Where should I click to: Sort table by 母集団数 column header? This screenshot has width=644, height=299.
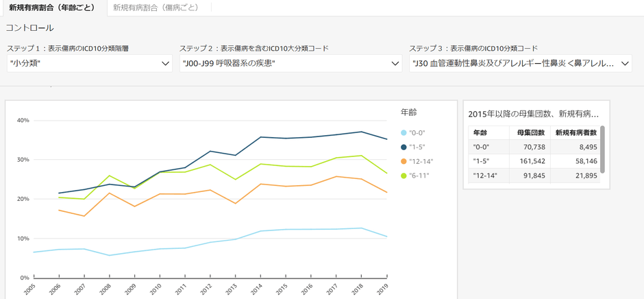pyautogui.click(x=530, y=133)
